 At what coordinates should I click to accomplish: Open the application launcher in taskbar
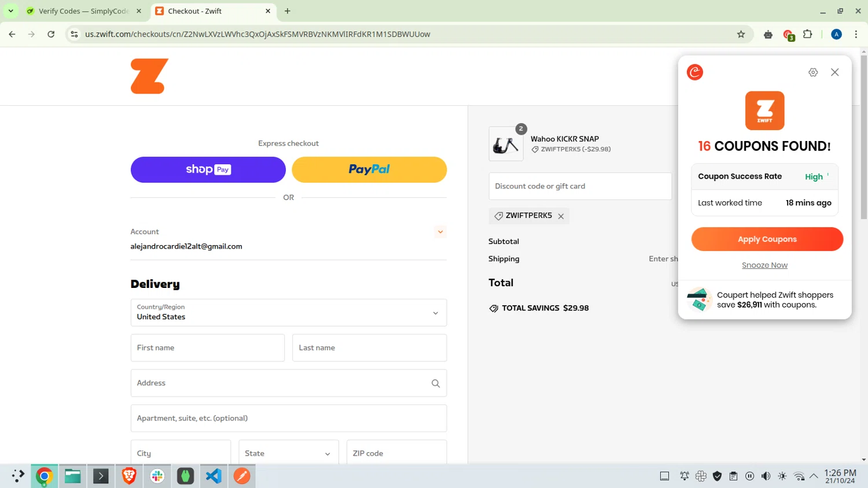(x=17, y=476)
